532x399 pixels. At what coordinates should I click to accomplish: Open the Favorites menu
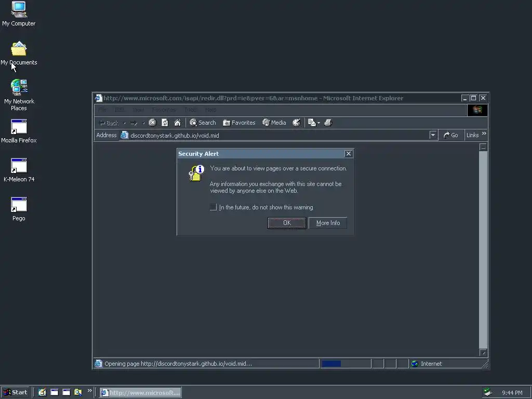pos(164,110)
